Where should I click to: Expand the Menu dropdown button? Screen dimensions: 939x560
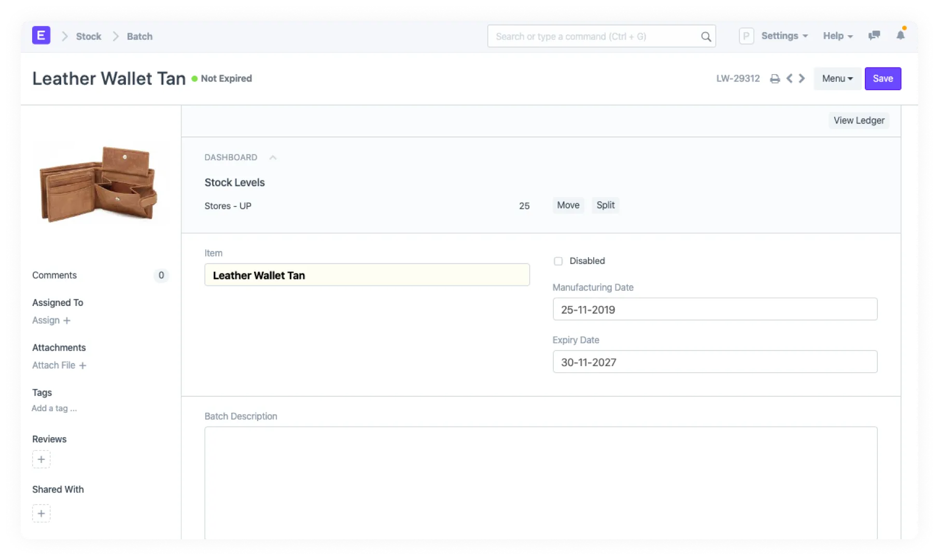pos(837,79)
